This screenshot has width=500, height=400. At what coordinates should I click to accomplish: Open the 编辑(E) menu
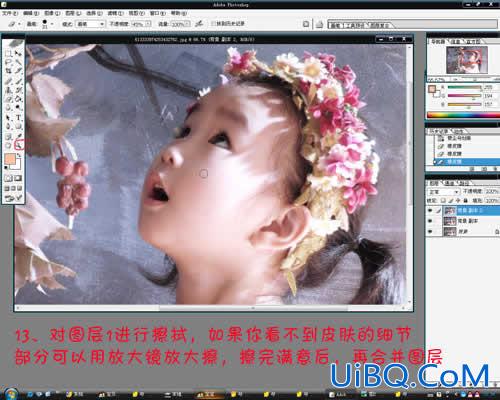[x=31, y=13]
